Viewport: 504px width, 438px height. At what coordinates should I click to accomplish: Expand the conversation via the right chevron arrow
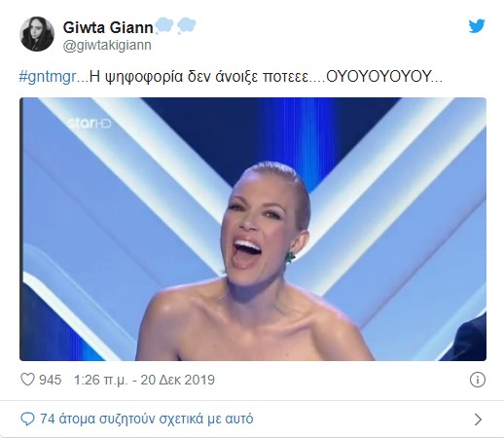tap(478, 420)
